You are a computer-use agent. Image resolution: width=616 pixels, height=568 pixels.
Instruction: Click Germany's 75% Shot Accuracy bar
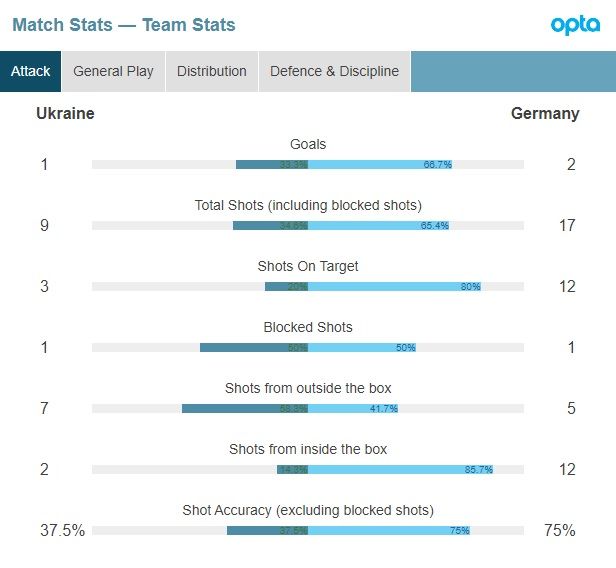click(389, 531)
